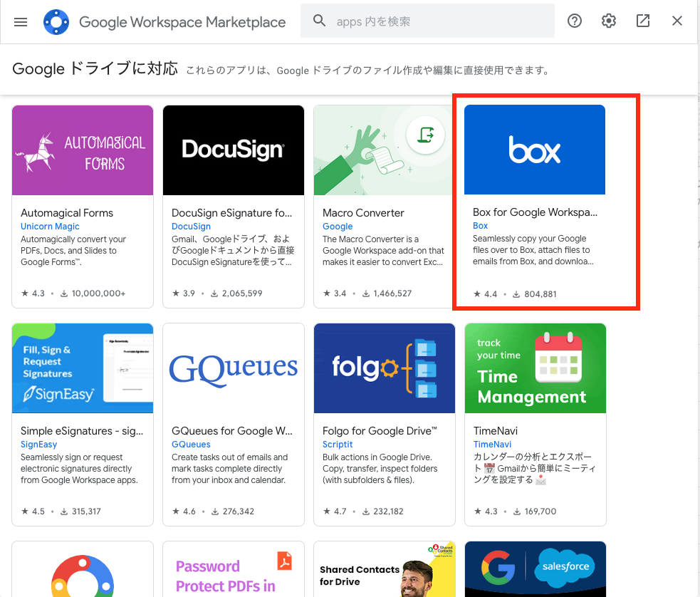Viewport: 700px width, 597px height.
Task: Open the hamburger main menu
Action: point(21,22)
